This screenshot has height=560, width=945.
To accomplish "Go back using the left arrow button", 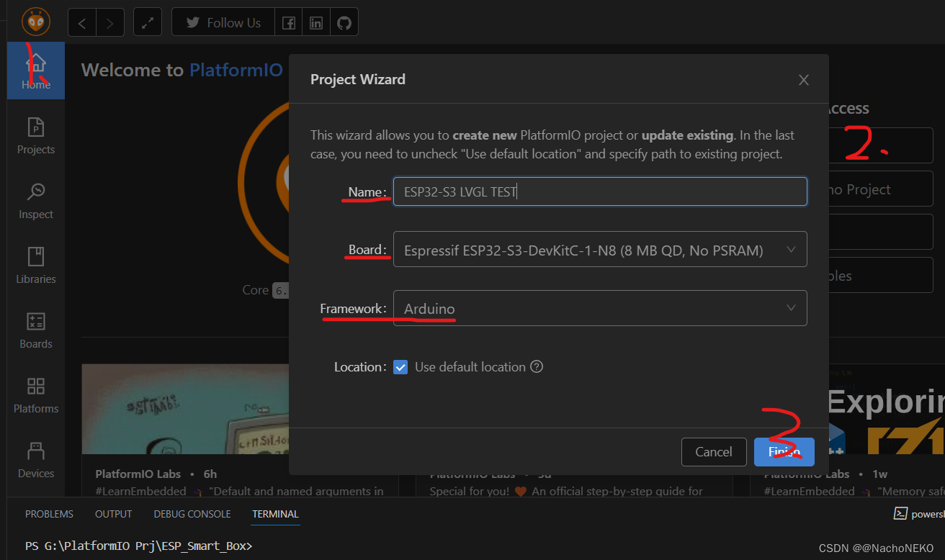I will point(82,22).
